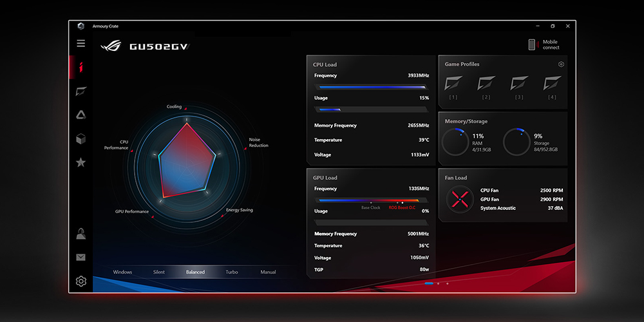
Task: Click the 80w TGP value
Action: tap(424, 270)
